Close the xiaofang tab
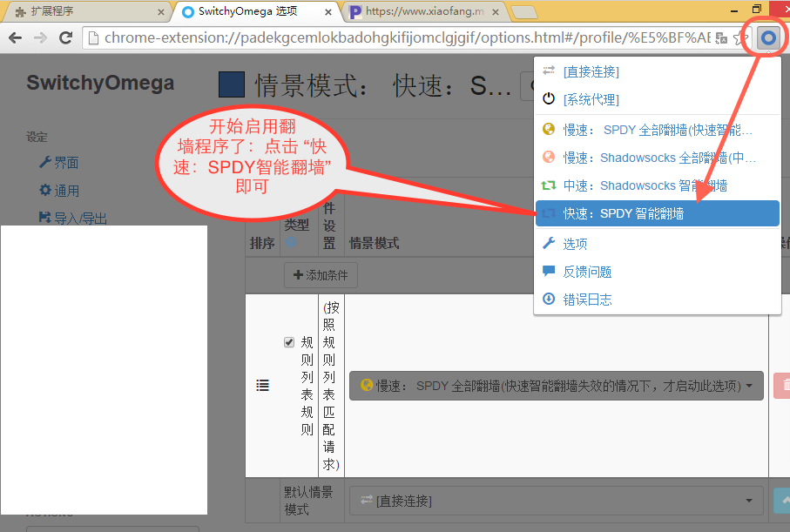790x532 pixels. tap(496, 12)
